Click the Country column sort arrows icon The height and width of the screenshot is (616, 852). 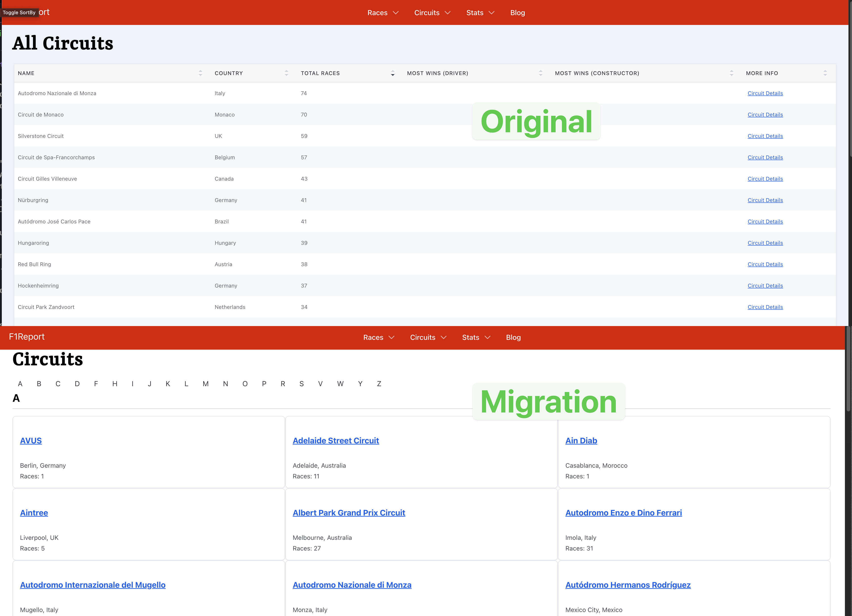286,73
